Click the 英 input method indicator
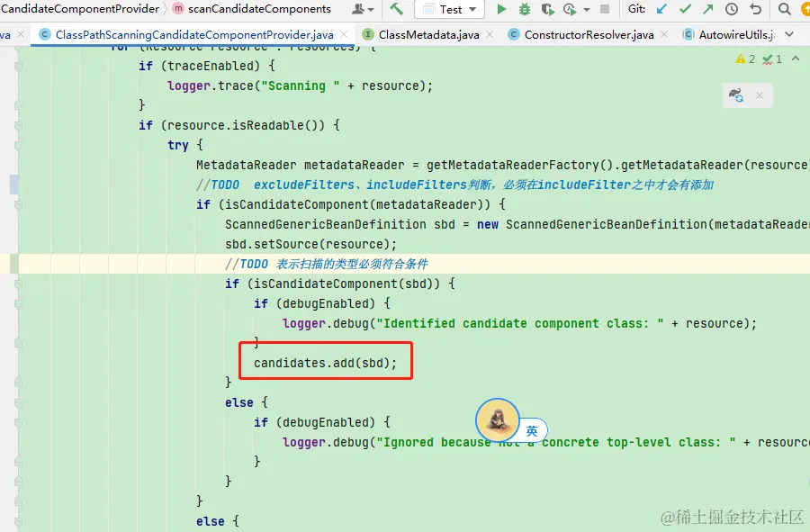The image size is (810, 532). click(532, 431)
